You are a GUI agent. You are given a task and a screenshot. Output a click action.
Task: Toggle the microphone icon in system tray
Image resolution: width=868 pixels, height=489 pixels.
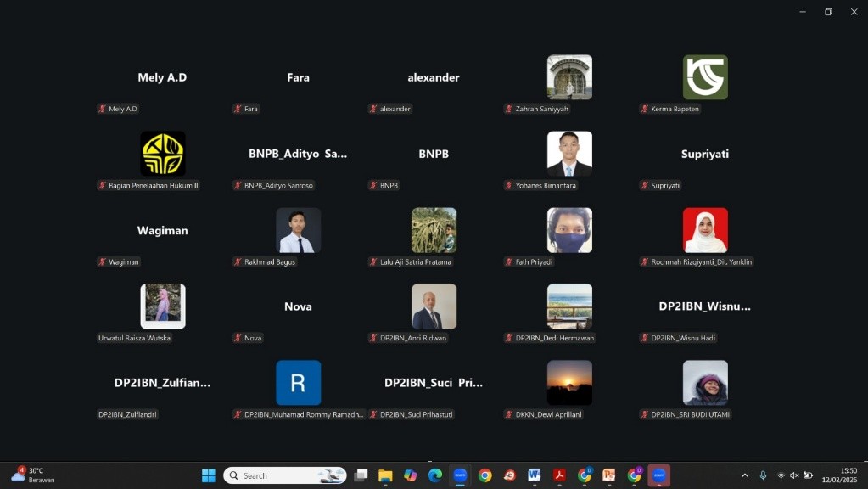[x=763, y=475]
